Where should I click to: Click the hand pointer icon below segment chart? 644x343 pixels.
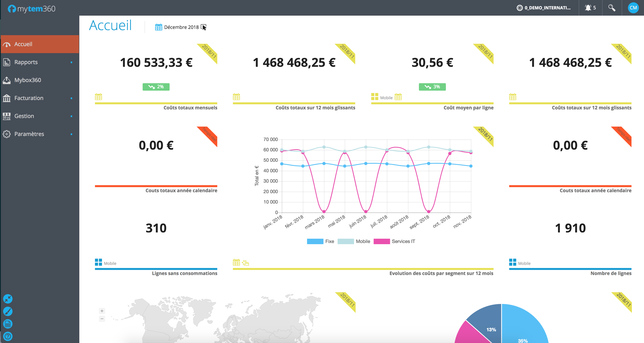(245, 263)
